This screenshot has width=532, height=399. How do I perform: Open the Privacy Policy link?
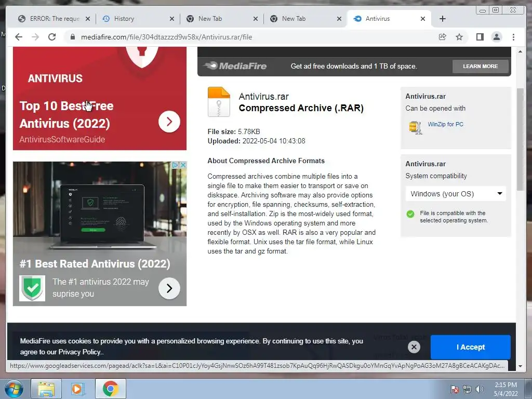click(80, 352)
